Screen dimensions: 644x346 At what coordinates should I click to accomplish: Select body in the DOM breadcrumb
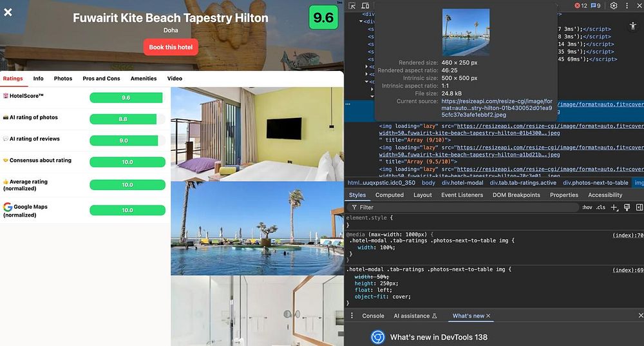click(428, 183)
